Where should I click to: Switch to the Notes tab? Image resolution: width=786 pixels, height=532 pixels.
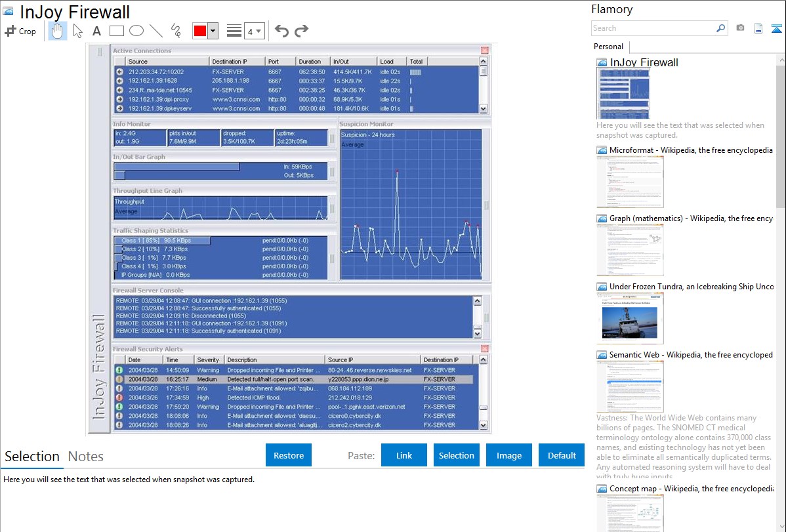click(85, 457)
